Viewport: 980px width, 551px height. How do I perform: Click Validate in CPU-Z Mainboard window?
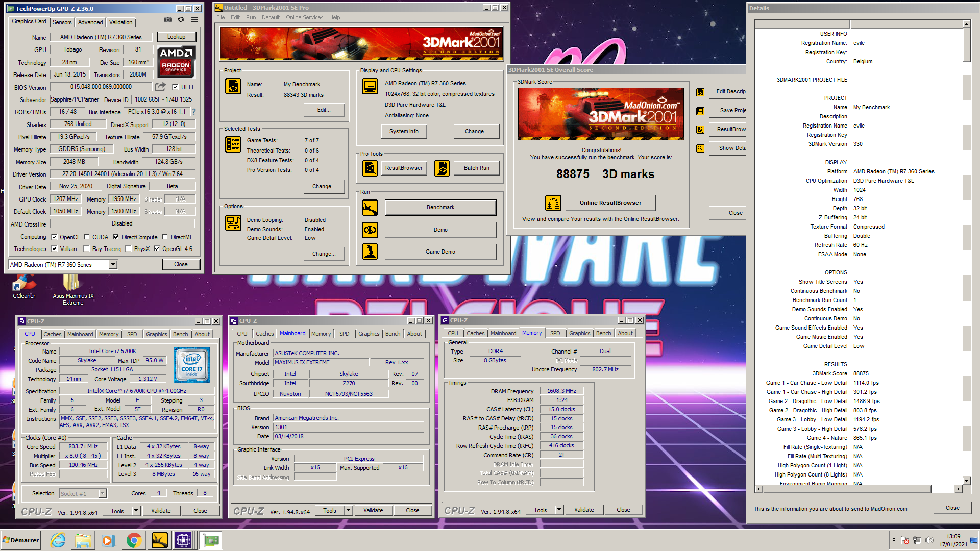373,510
